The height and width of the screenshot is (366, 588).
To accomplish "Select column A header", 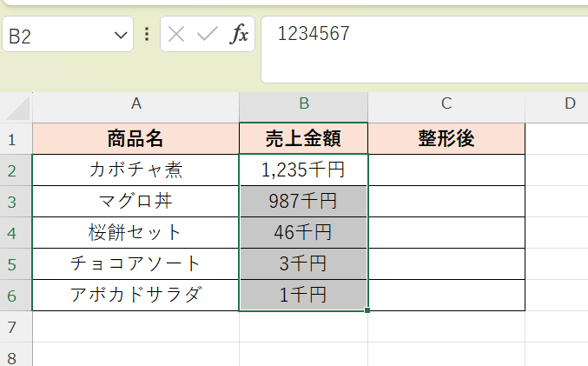I will (x=135, y=104).
